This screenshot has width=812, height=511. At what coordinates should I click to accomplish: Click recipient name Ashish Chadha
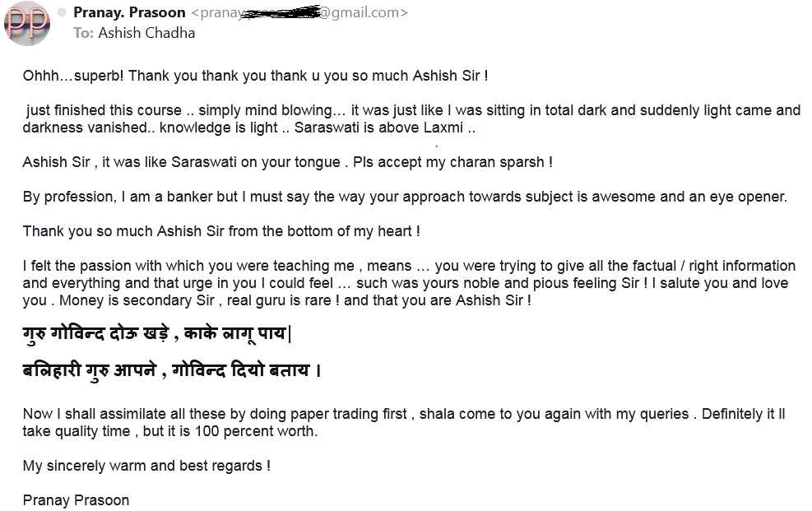[146, 33]
